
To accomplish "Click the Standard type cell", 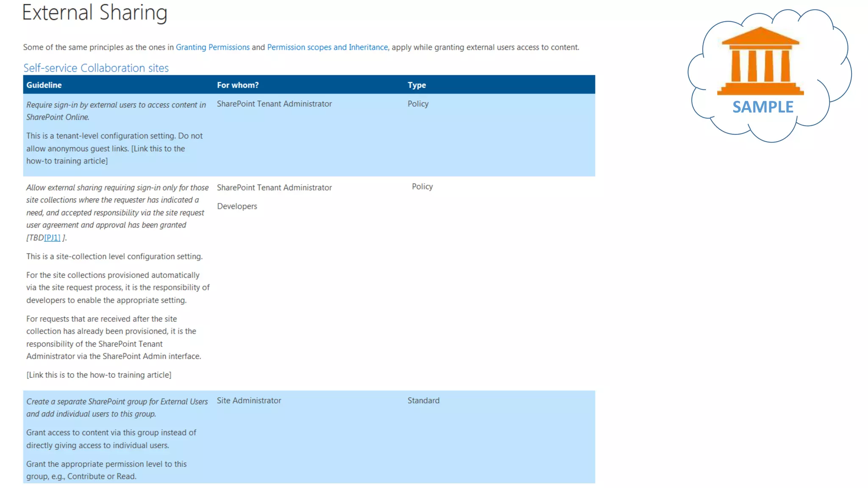I will coord(423,401).
